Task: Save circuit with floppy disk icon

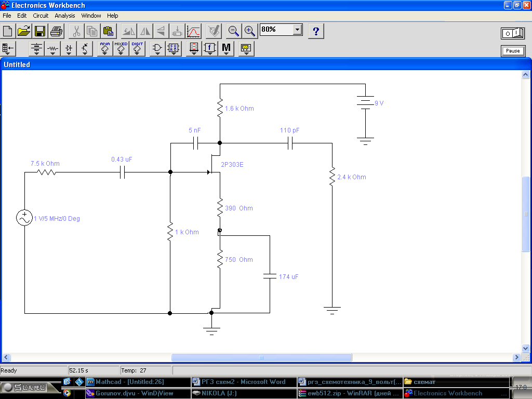Action: 40,31
